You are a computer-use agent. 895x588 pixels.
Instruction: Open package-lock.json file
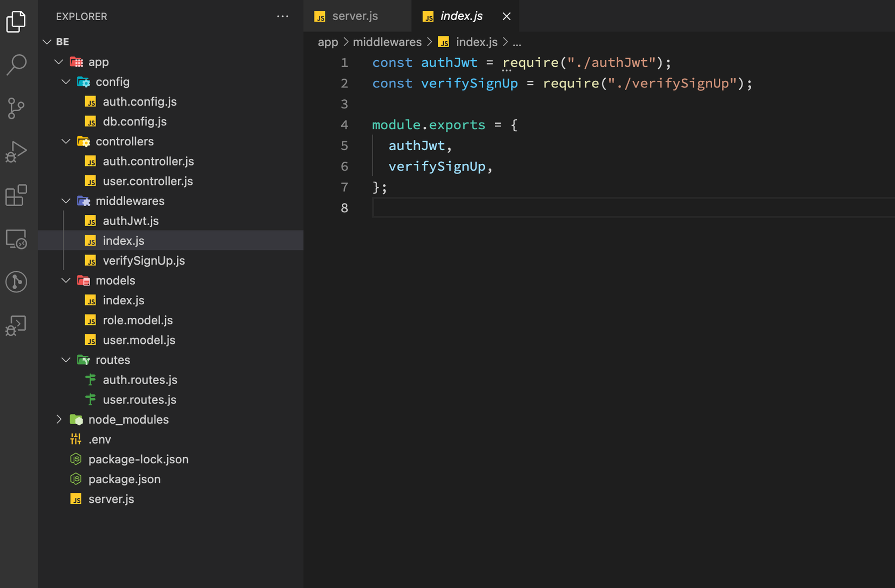170,459
